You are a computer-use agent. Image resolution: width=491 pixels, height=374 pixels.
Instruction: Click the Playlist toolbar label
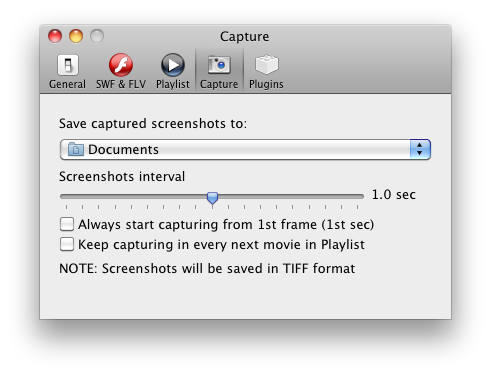coord(173,84)
